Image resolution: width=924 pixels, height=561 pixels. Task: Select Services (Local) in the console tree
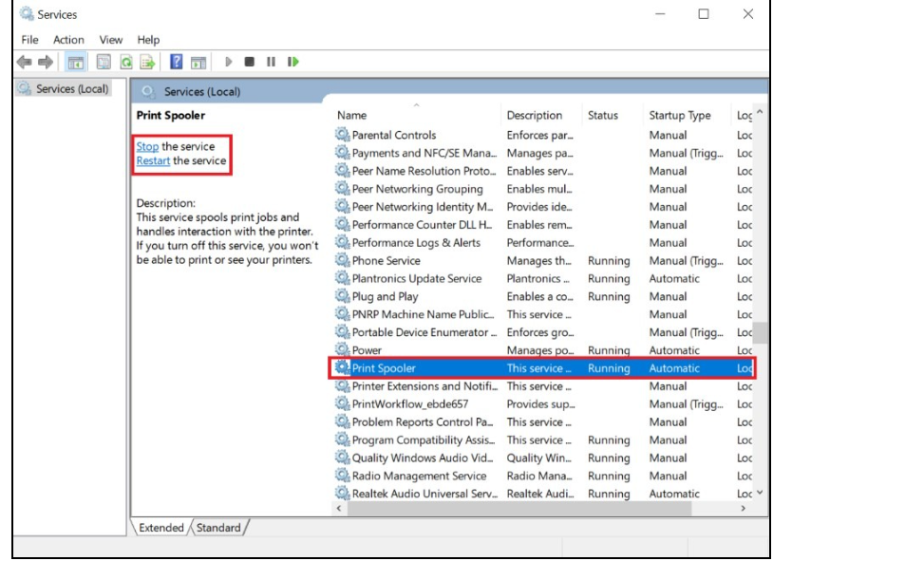click(x=64, y=88)
